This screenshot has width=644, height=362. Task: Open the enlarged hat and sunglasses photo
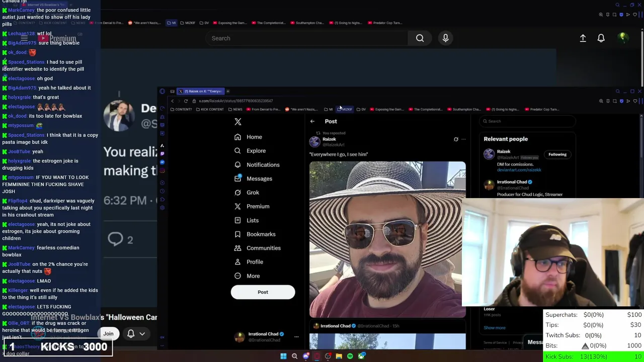(387, 239)
